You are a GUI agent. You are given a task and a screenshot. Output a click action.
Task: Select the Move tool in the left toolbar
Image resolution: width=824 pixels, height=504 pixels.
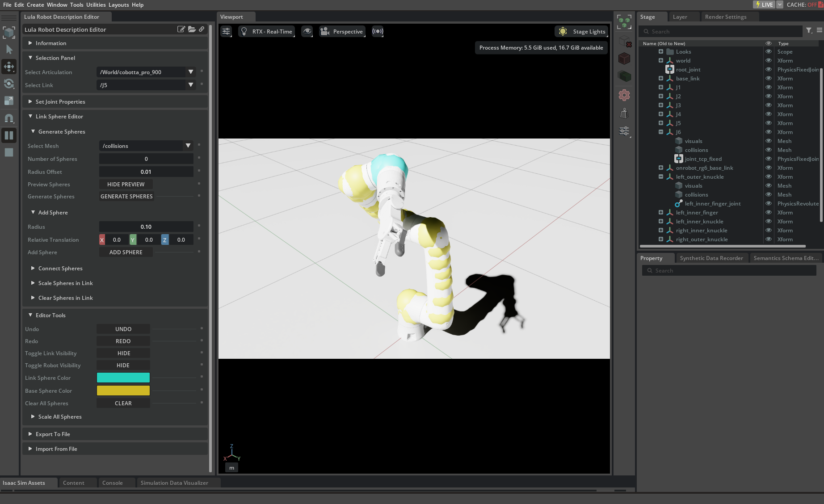click(9, 67)
